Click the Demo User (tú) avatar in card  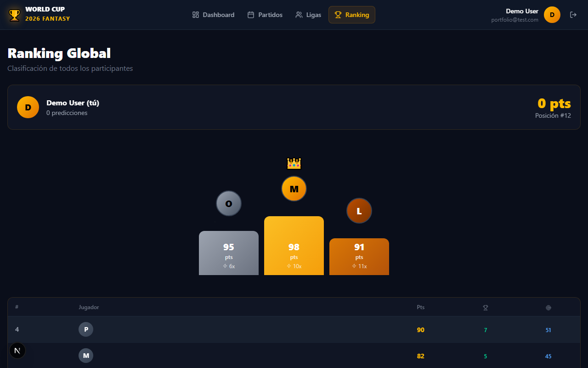coord(28,107)
